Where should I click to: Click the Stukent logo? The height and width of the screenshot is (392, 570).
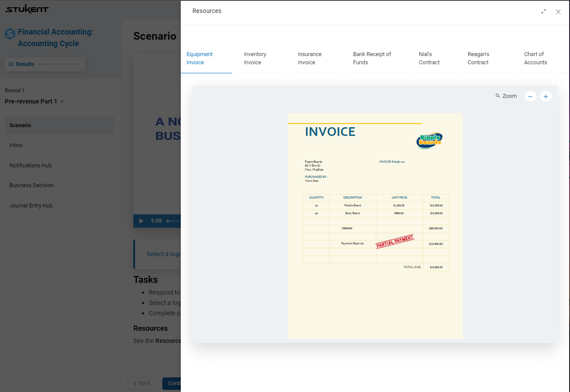click(27, 9)
